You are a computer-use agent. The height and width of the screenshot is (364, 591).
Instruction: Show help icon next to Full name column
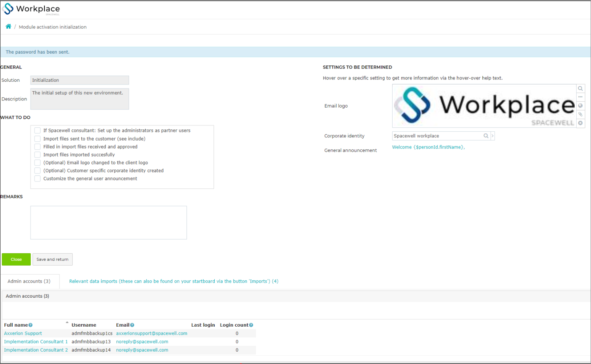point(31,325)
